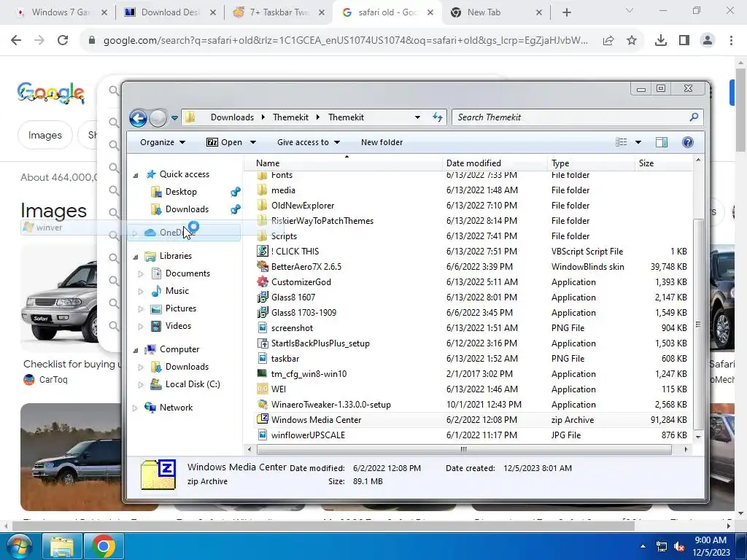The width and height of the screenshot is (747, 560).
Task: Click the pin icon beside Downloads
Action: pos(236,209)
